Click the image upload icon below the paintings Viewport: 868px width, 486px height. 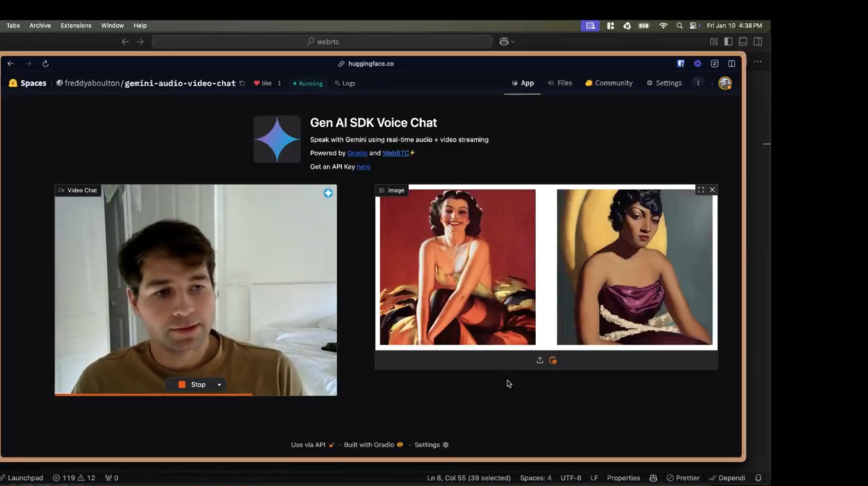[x=540, y=361]
